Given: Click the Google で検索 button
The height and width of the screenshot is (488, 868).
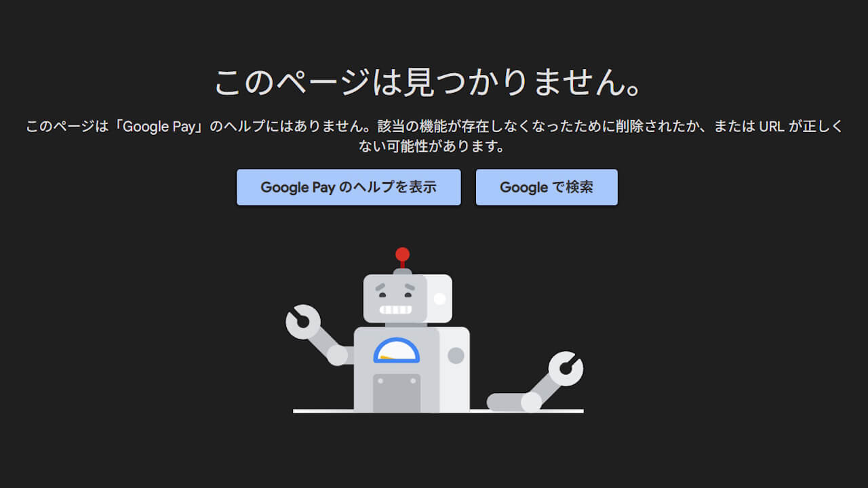Looking at the screenshot, I should coord(547,187).
